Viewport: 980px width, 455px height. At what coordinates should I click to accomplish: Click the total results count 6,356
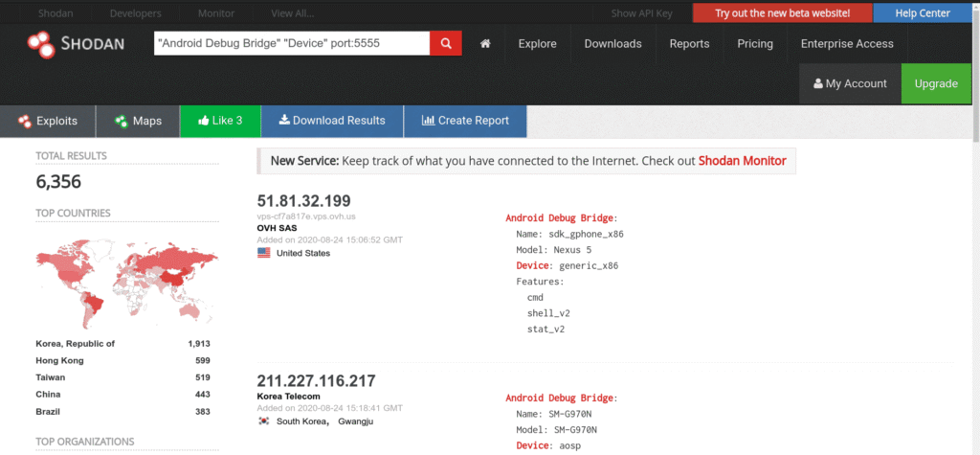pos(58,181)
